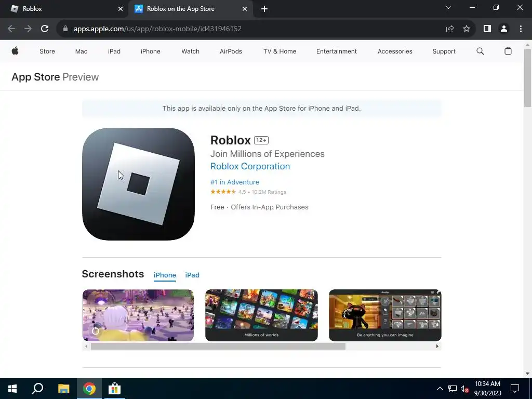
Task: Click the page scrollbar down arrow
Action: click(x=527, y=374)
